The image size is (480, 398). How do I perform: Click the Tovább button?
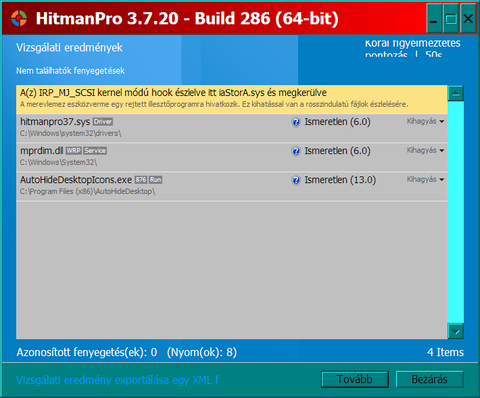[x=355, y=379]
